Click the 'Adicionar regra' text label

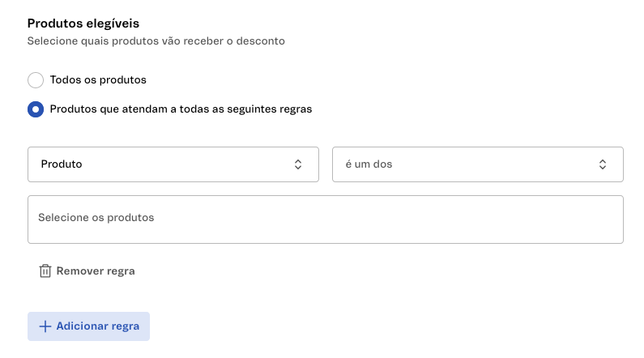[x=97, y=326]
